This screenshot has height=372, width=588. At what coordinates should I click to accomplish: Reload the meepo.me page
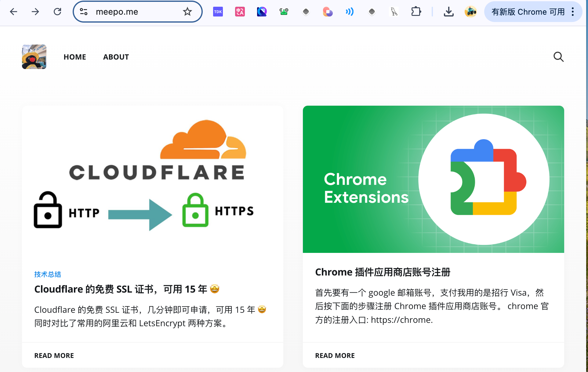57,12
